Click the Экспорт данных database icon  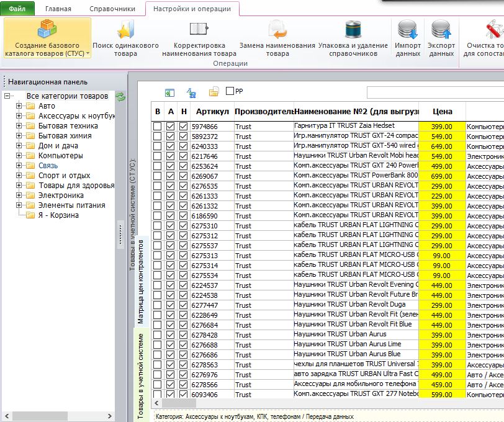[441, 30]
